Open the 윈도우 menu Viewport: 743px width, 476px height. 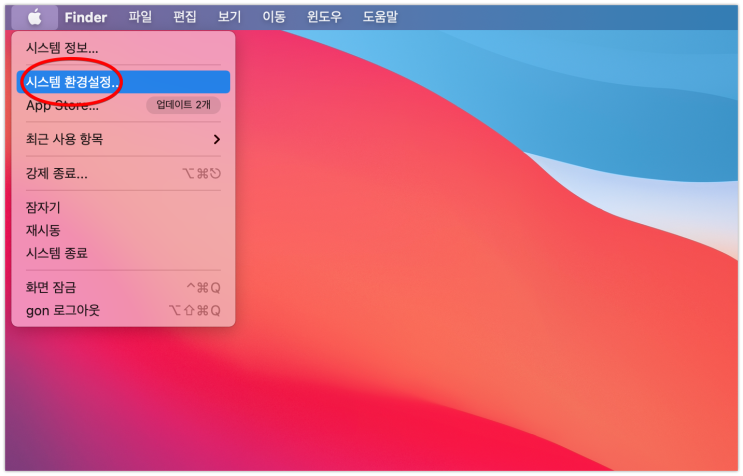coord(324,17)
